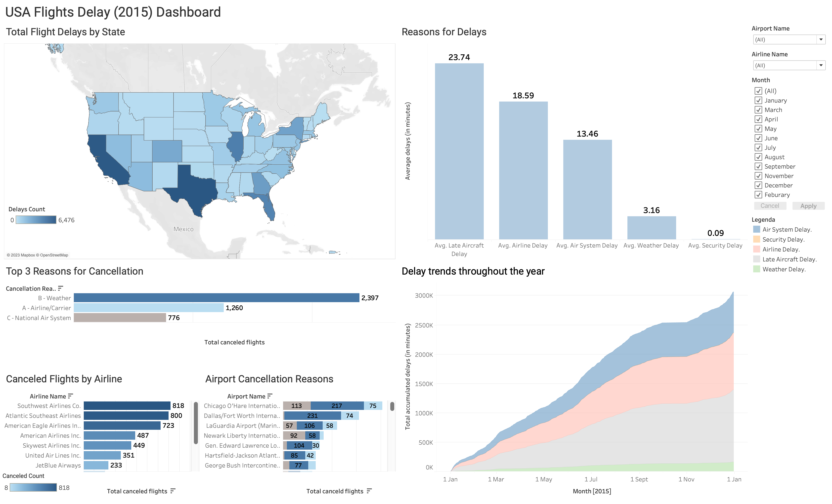Image resolution: width=832 pixels, height=504 pixels.
Task: Click the sort icon next to Cancellation Reason header
Action: pyautogui.click(x=60, y=288)
